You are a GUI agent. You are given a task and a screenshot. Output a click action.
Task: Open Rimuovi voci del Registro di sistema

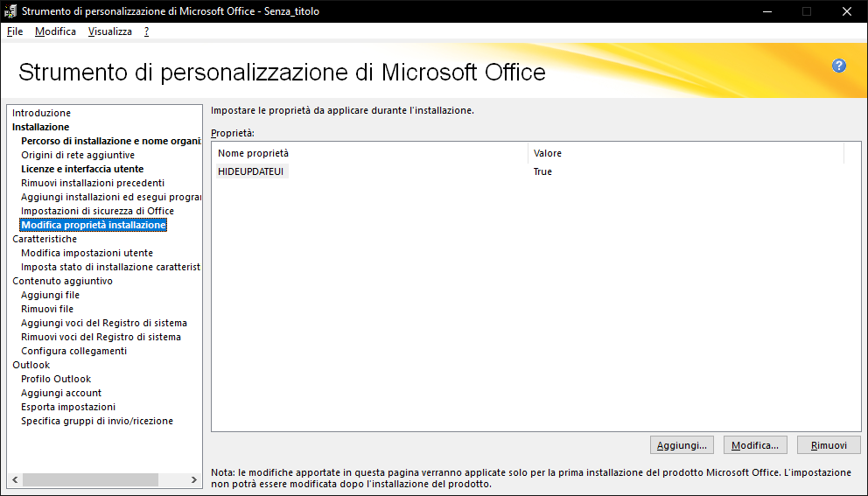(101, 337)
